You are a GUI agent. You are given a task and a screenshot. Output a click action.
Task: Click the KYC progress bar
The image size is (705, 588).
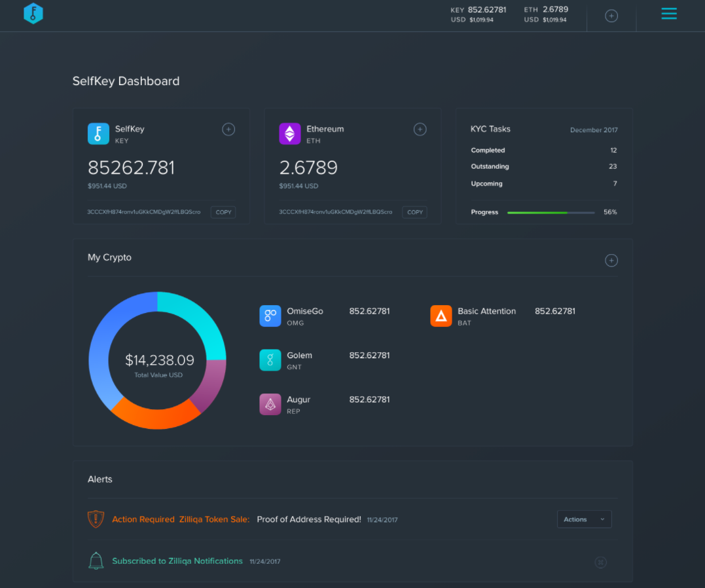point(551,212)
